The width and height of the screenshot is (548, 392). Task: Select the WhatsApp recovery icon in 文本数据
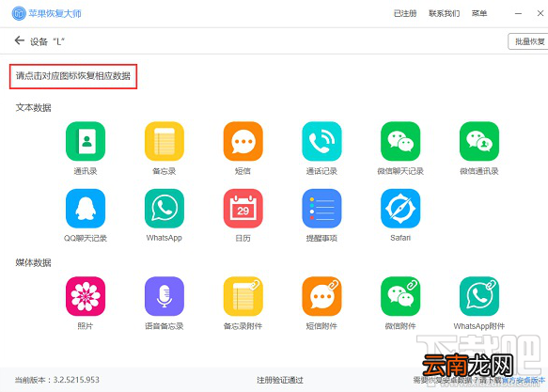click(164, 209)
